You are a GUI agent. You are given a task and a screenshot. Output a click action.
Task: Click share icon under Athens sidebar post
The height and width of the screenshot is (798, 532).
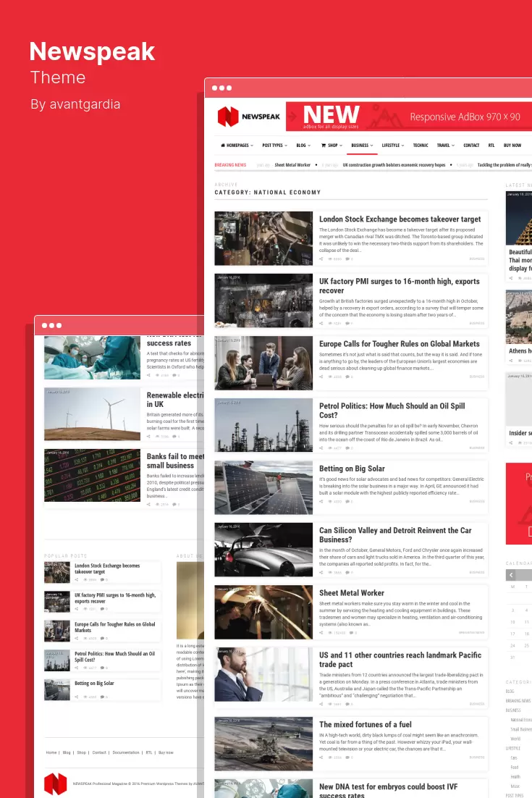(511, 361)
